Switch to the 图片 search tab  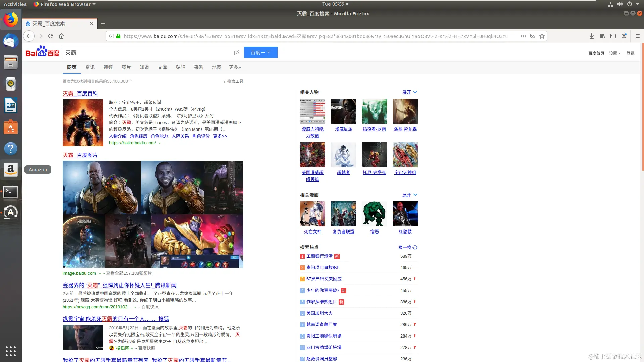[126, 67]
